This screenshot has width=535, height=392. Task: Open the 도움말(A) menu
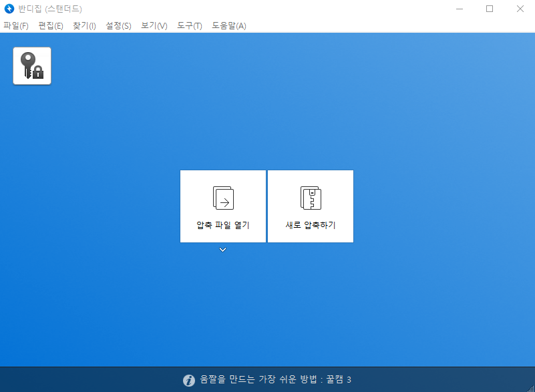tap(229, 26)
